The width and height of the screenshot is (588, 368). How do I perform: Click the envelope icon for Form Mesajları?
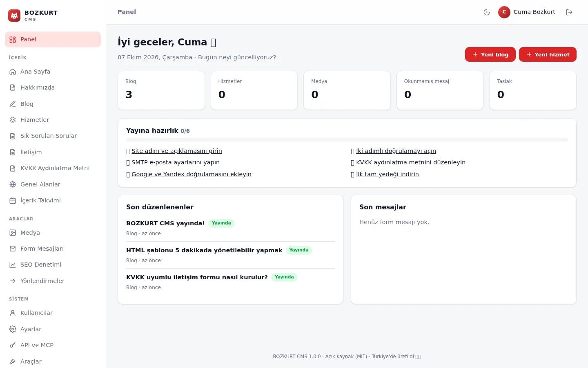(13, 249)
